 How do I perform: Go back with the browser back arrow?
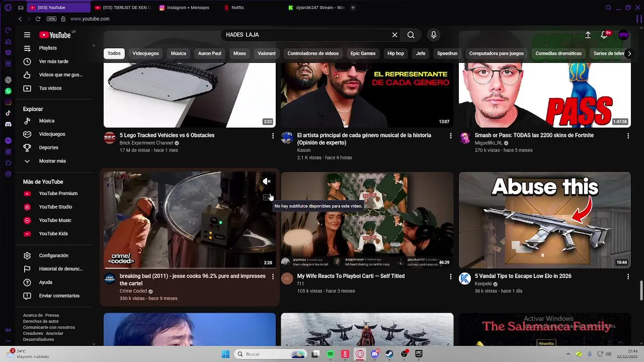click(x=20, y=19)
